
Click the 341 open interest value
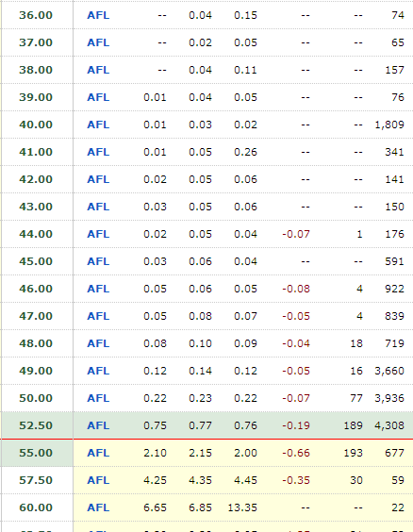click(395, 152)
